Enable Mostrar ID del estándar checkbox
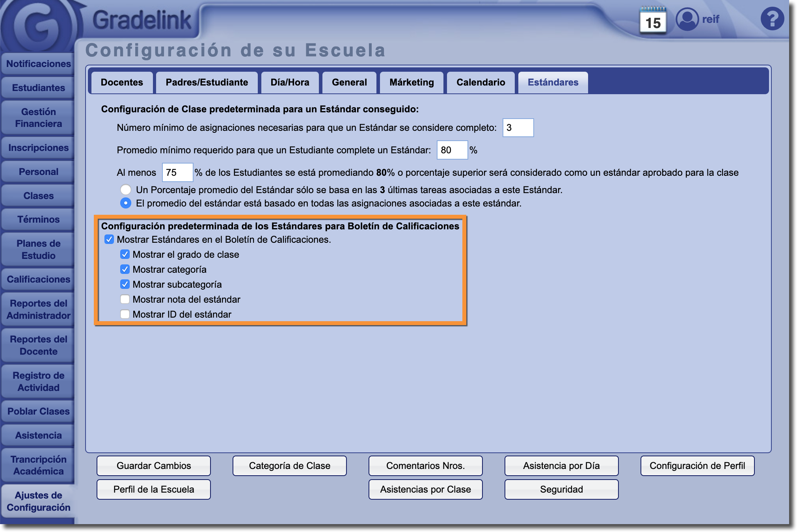The image size is (797, 532). 125,314
